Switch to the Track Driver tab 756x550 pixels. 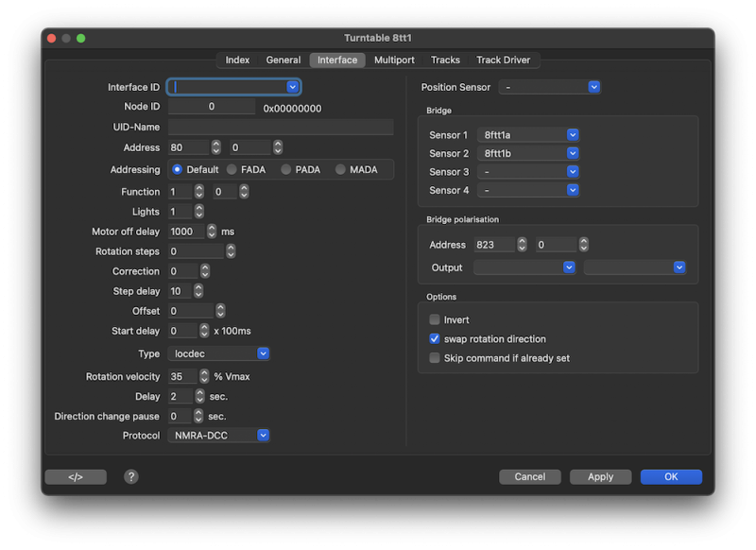click(x=503, y=60)
